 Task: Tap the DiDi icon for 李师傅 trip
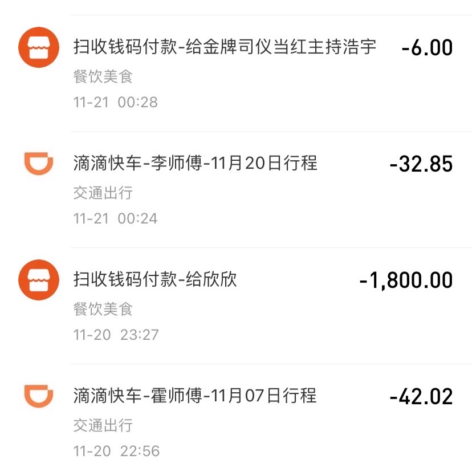point(39,163)
